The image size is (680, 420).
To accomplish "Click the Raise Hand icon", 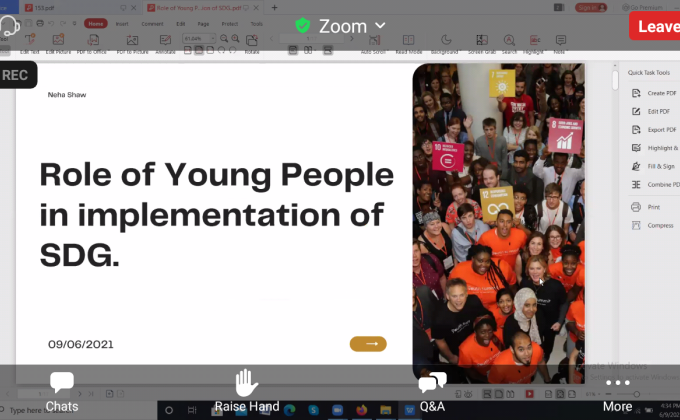I will coord(246,390).
